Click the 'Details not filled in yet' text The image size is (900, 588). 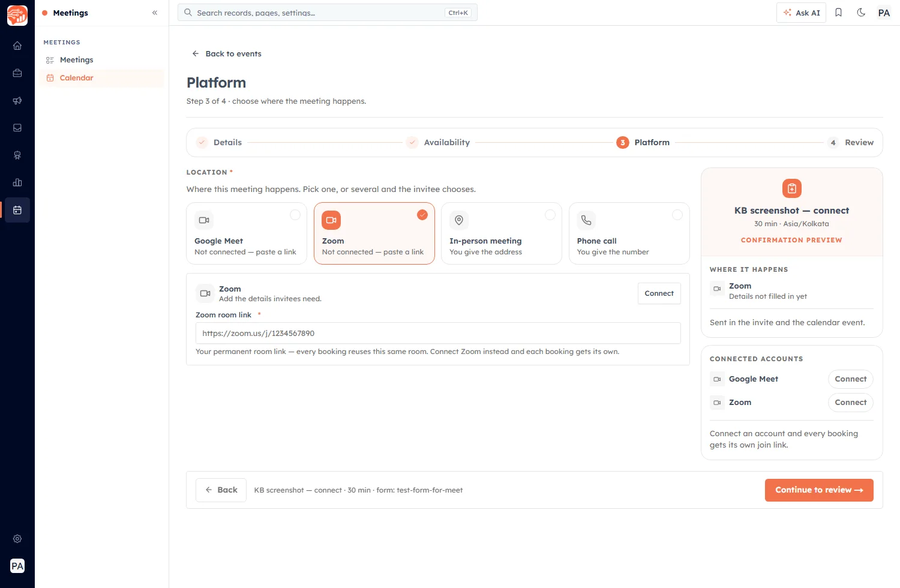click(768, 296)
